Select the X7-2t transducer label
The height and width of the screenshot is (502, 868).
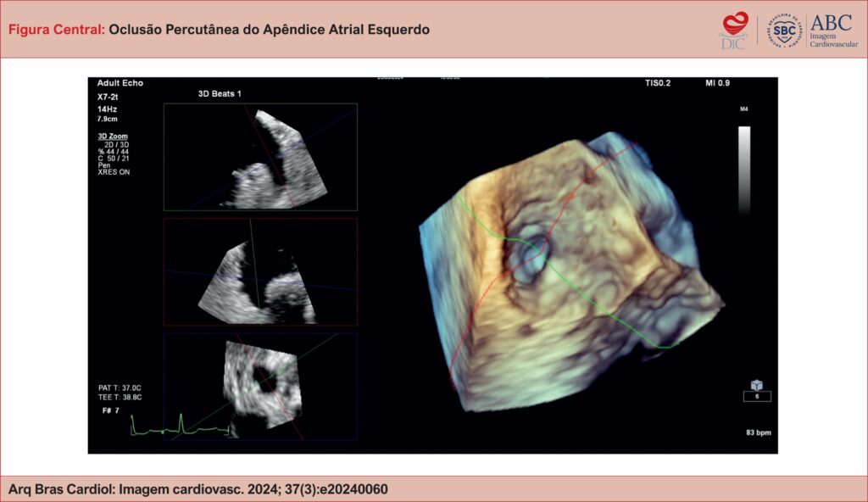(108, 97)
